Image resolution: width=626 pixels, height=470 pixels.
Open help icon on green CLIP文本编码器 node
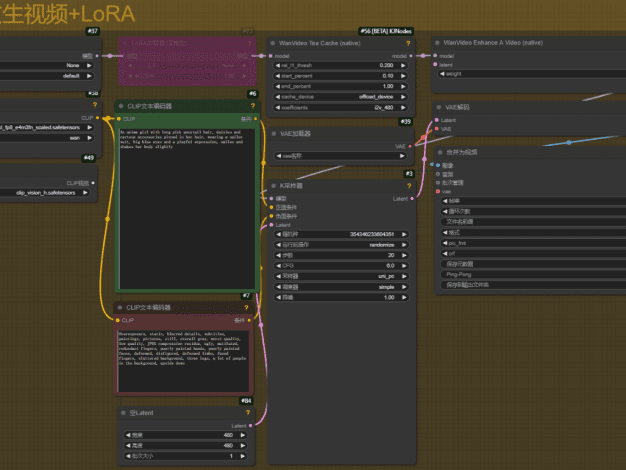(x=253, y=106)
